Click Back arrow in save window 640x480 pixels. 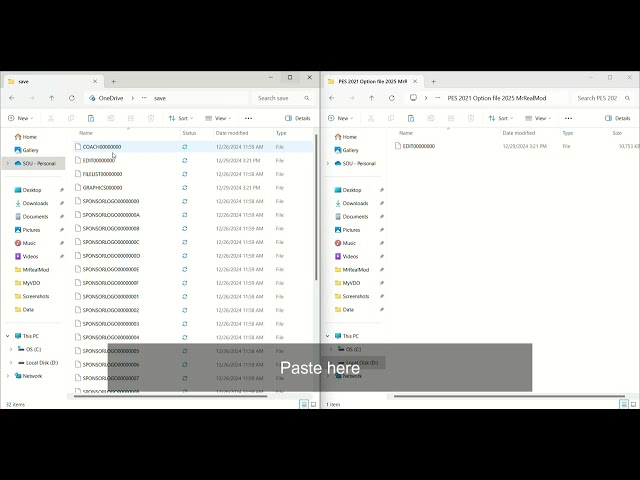(x=12, y=98)
